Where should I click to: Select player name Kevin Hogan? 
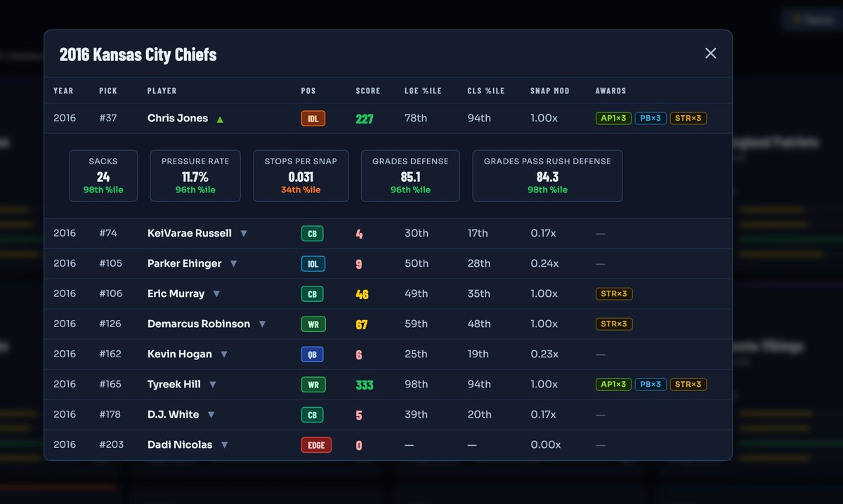[180, 354]
